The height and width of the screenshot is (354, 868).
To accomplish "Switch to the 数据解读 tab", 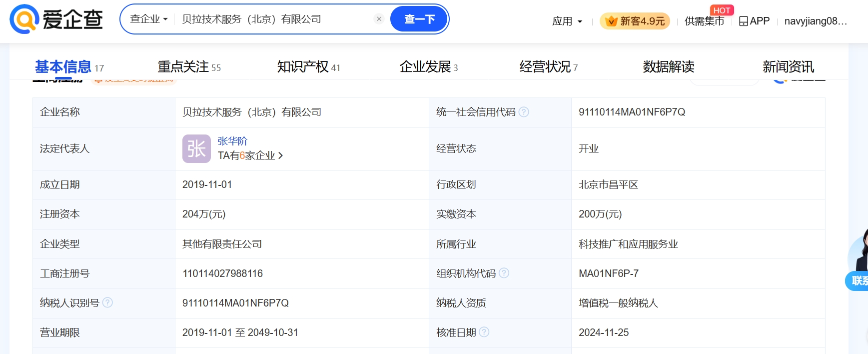I will pos(669,66).
